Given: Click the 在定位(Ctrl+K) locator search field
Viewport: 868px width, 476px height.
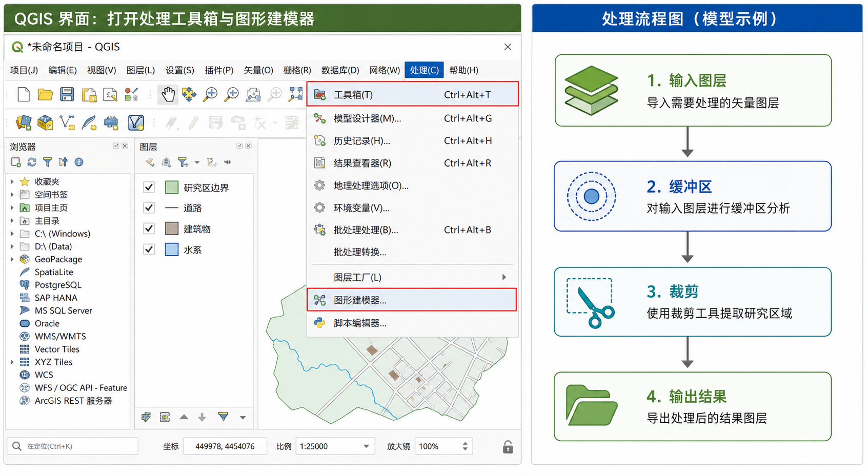Looking at the screenshot, I should click(x=73, y=446).
